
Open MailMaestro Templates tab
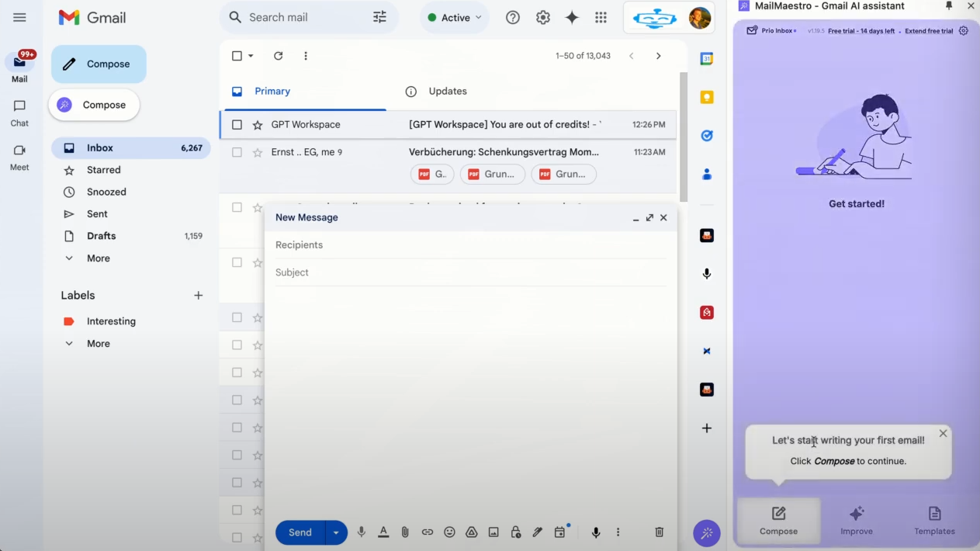pos(934,521)
